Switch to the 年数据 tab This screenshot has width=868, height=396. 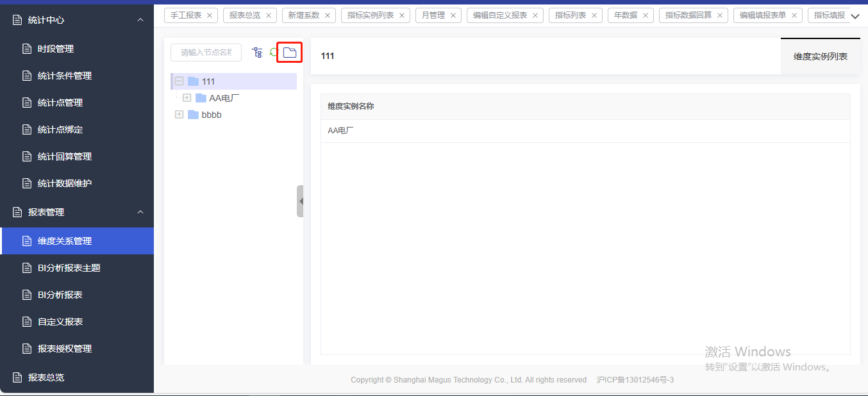click(x=625, y=15)
